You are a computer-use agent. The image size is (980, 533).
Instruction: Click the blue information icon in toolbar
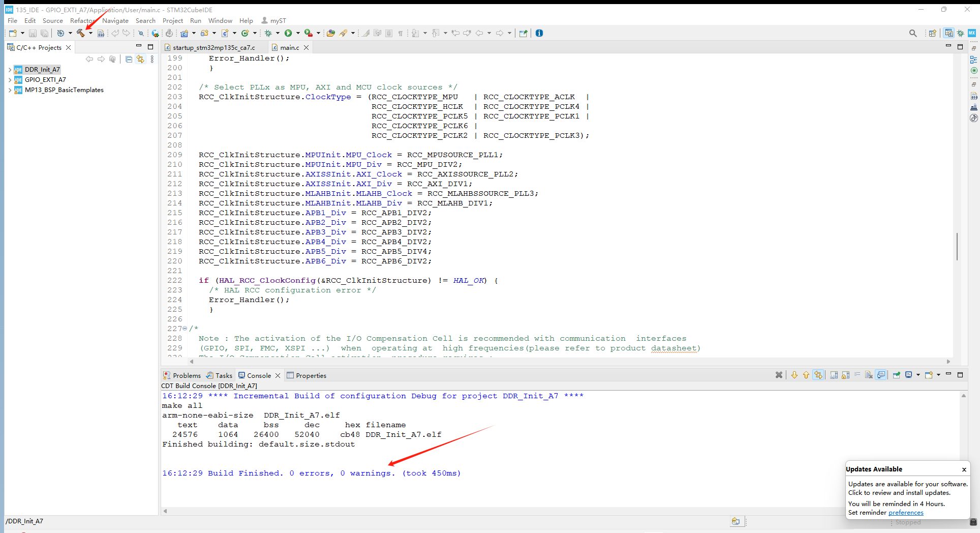click(x=539, y=33)
